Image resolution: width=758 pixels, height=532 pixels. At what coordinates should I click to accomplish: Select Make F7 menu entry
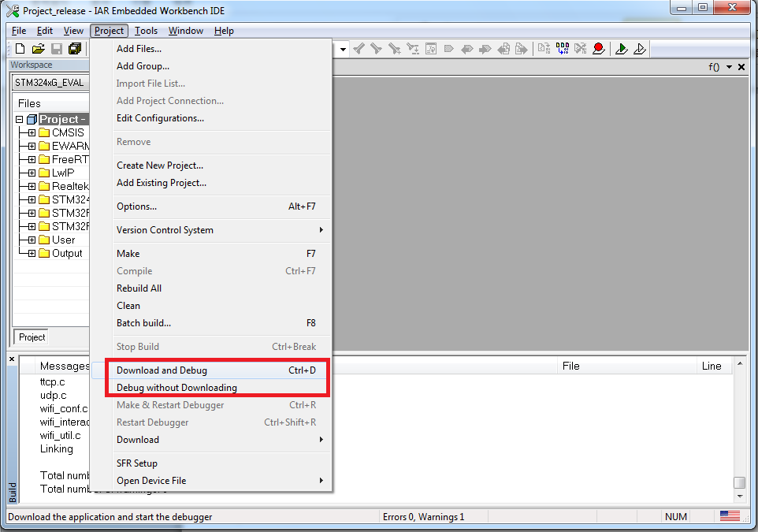click(x=210, y=254)
